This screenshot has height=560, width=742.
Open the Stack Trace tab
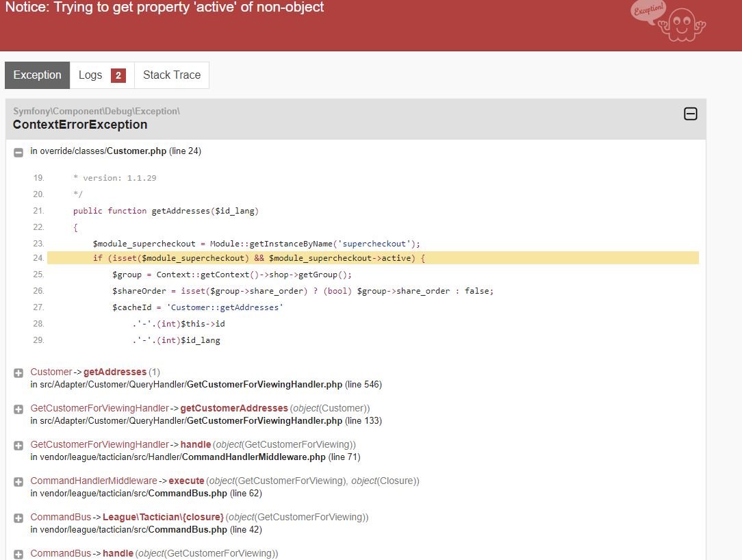[x=172, y=75]
